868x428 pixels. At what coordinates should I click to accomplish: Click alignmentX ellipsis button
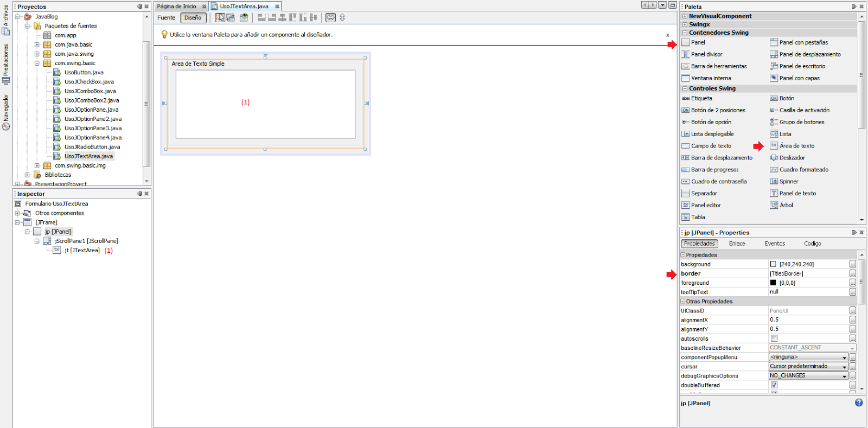853,320
